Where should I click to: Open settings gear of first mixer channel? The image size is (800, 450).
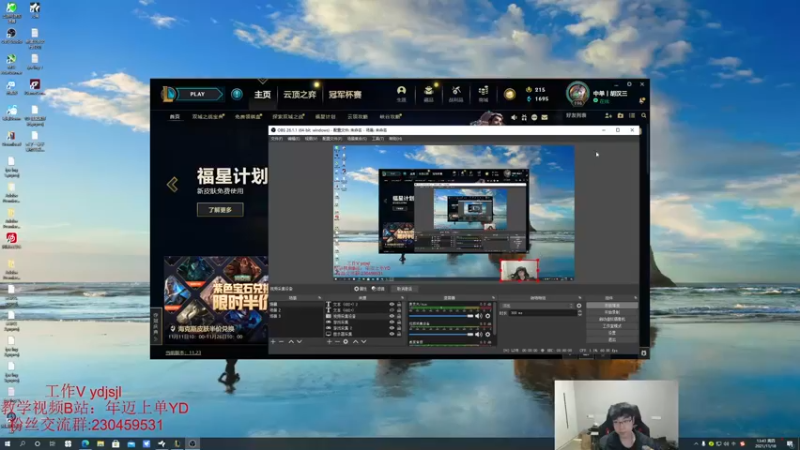[488, 316]
